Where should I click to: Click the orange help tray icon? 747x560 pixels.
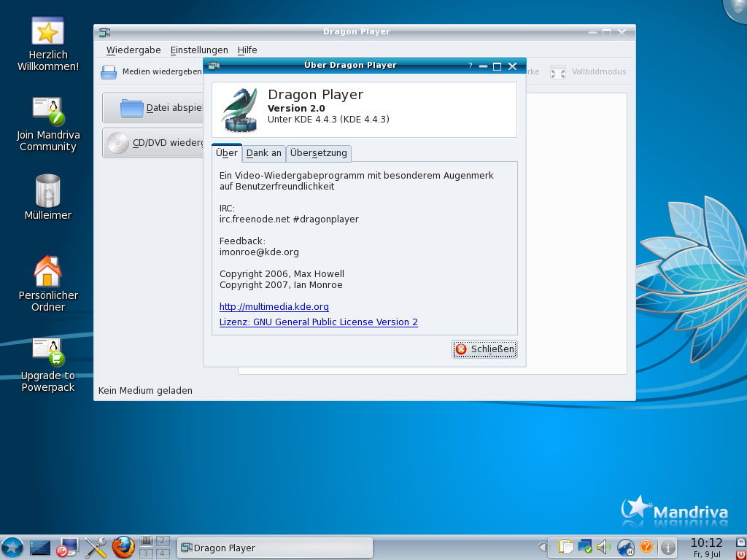[x=648, y=545]
